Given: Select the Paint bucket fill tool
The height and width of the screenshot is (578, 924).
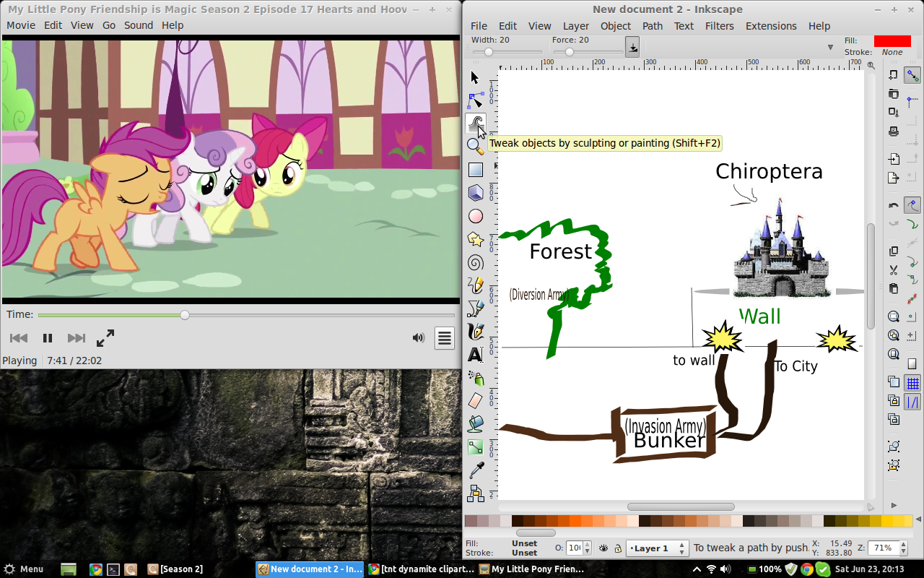Looking at the screenshot, I should 475,424.
